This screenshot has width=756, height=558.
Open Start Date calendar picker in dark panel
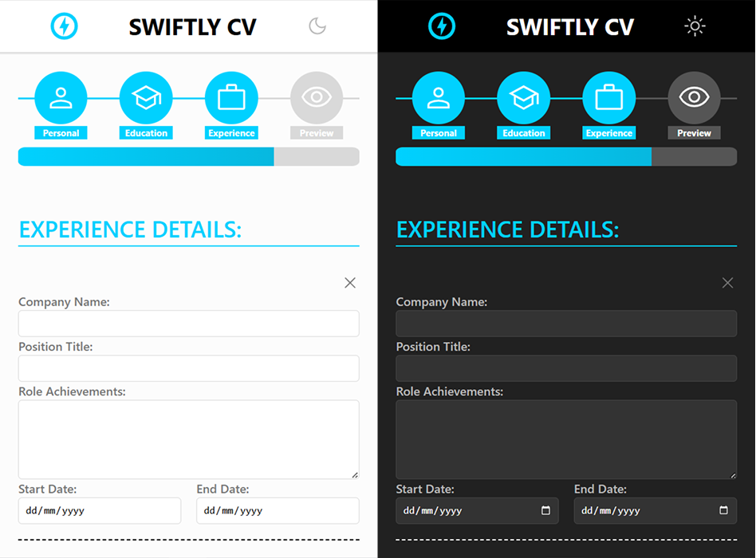(x=545, y=510)
